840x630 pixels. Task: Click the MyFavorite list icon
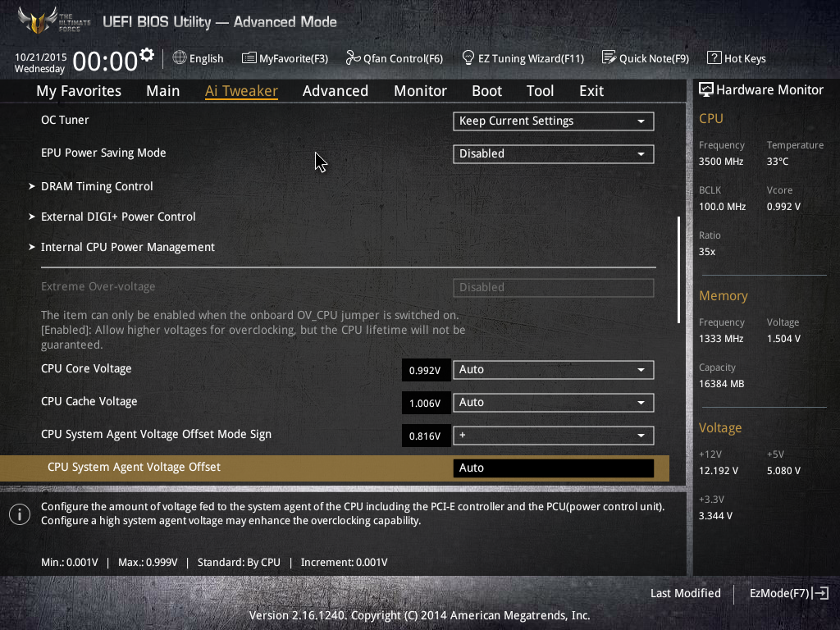tap(249, 58)
